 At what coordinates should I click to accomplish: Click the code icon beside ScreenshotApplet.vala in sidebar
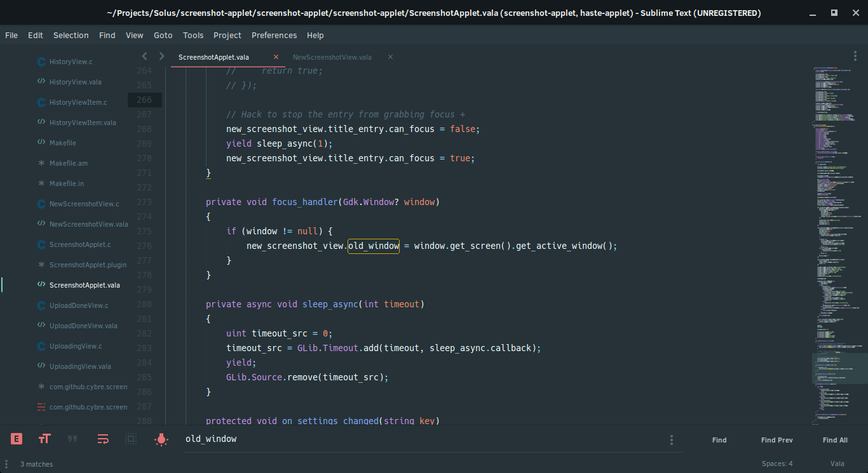41,285
